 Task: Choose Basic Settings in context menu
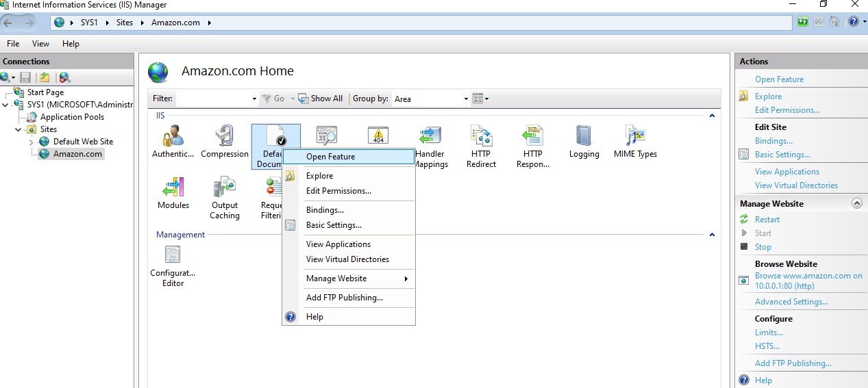click(x=348, y=225)
